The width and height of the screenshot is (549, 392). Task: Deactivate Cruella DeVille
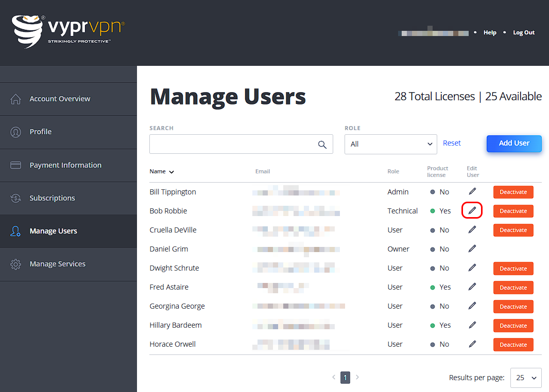(513, 230)
